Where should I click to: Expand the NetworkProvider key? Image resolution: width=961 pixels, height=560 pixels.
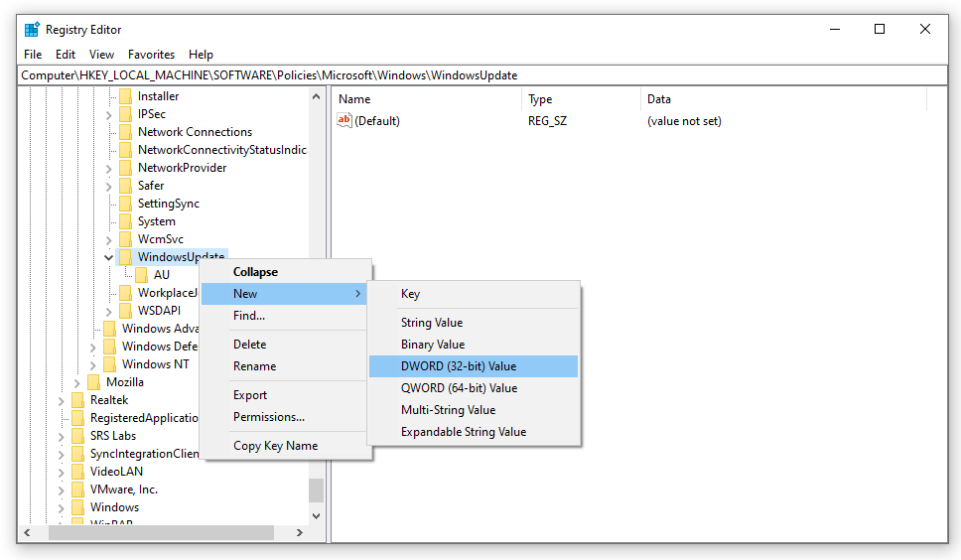coord(108,169)
